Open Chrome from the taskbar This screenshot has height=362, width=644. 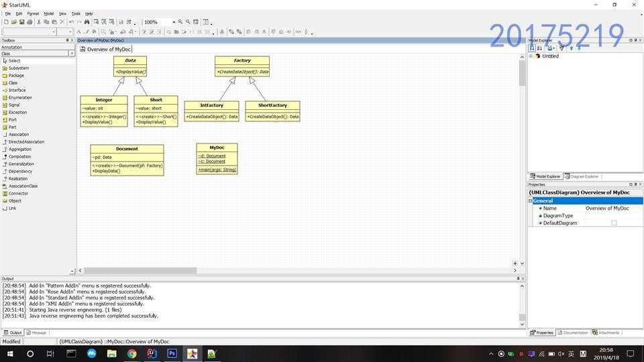point(131,353)
